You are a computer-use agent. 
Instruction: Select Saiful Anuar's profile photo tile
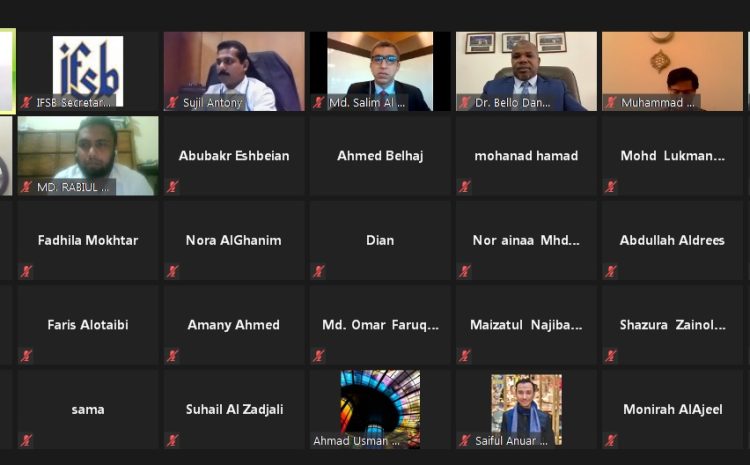[x=526, y=410]
